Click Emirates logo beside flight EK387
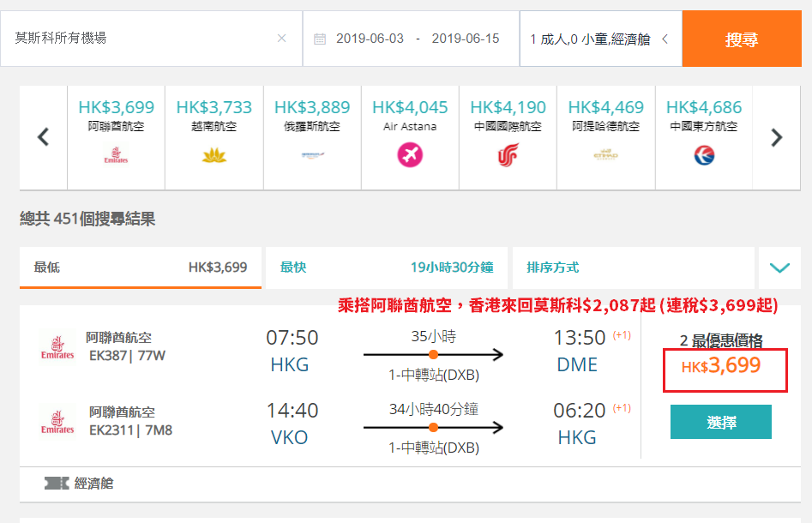Image resolution: width=812 pixels, height=523 pixels. (57, 347)
